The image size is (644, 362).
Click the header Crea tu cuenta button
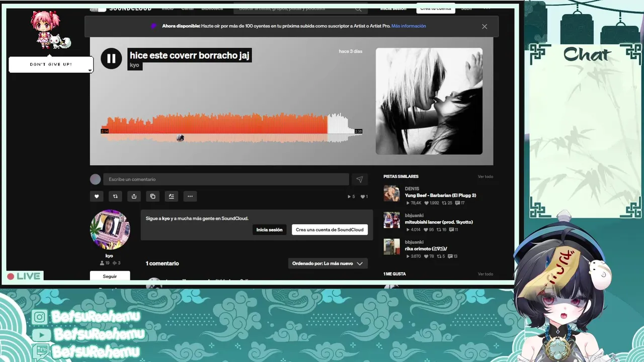click(x=436, y=8)
